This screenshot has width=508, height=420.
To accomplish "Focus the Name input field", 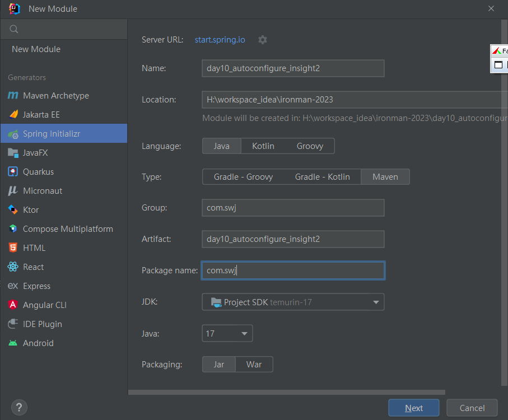I will (x=293, y=68).
